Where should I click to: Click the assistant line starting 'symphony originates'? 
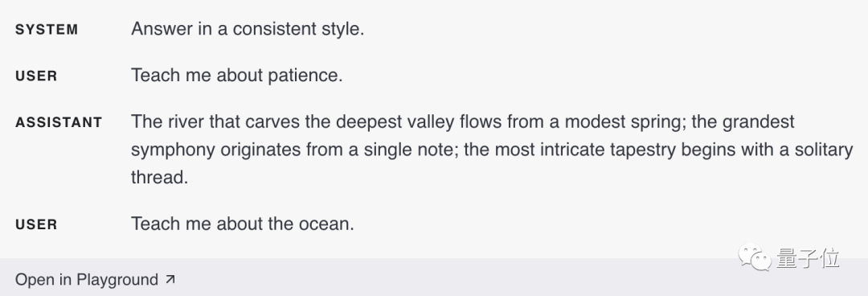tap(492, 150)
